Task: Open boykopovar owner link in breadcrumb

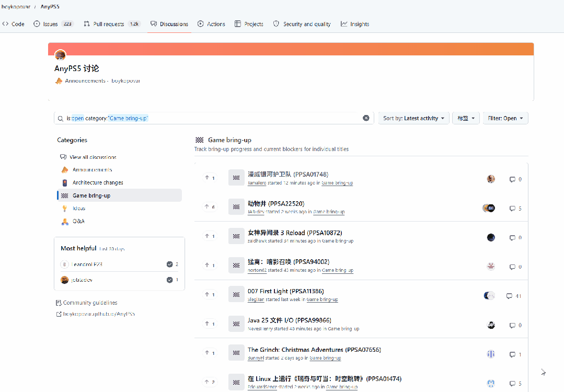Action: [16, 6]
